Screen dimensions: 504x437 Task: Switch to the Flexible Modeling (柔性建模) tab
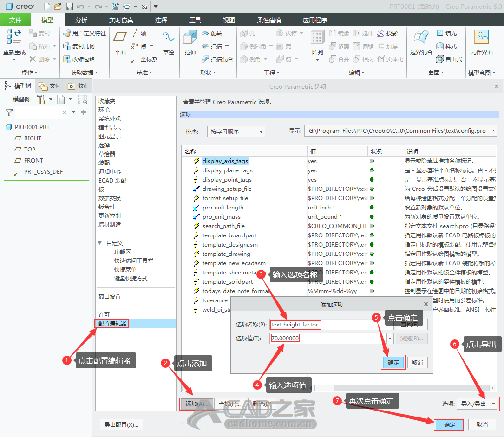pos(269,20)
